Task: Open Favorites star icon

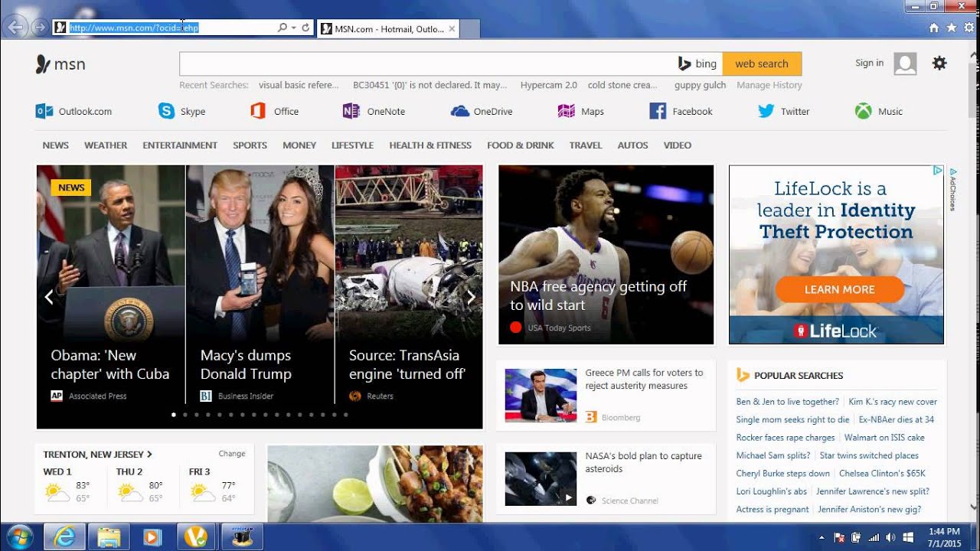Action: pos(951,28)
